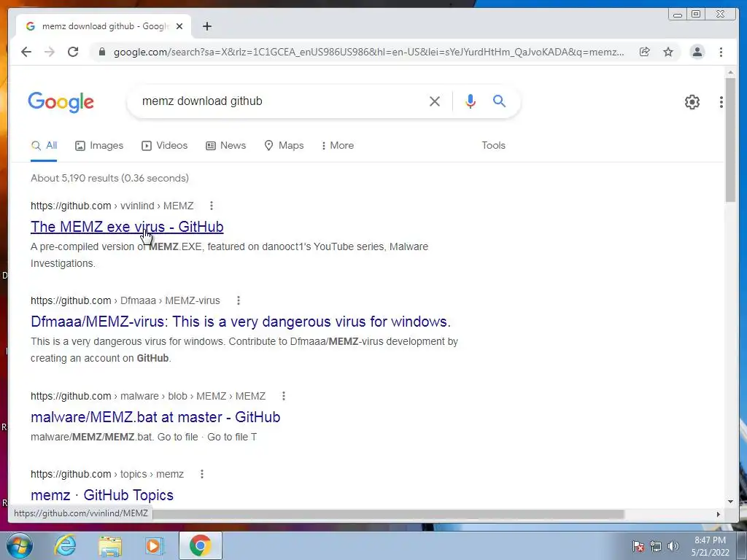747x560 pixels.
Task: Open options for vvinlind MEMZ result
Action: (211, 206)
